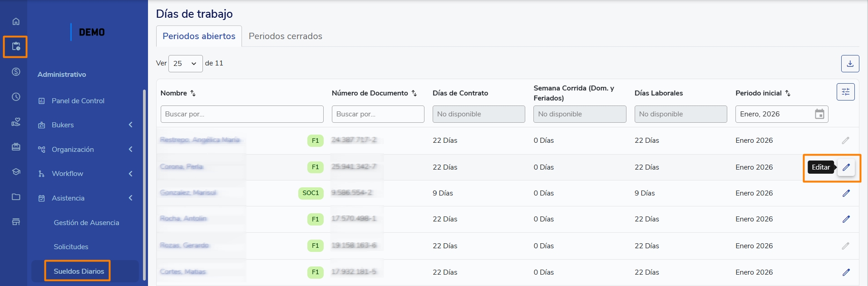Switch to Periodos cerrados tab
The image size is (868, 286).
coord(285,36)
